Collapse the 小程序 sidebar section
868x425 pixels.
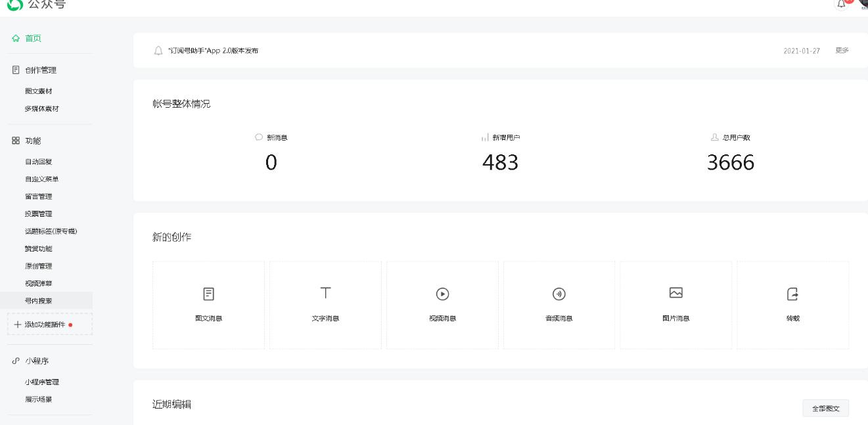click(37, 361)
